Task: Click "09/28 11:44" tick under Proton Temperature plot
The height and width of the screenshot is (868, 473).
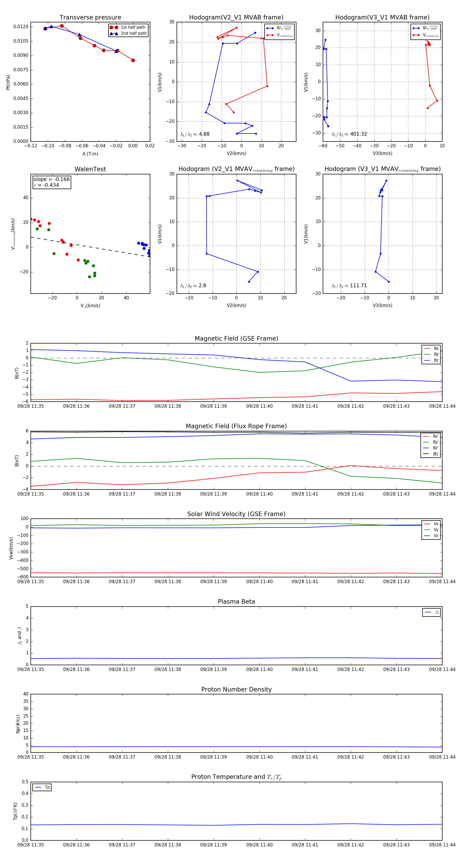Action: click(x=442, y=845)
